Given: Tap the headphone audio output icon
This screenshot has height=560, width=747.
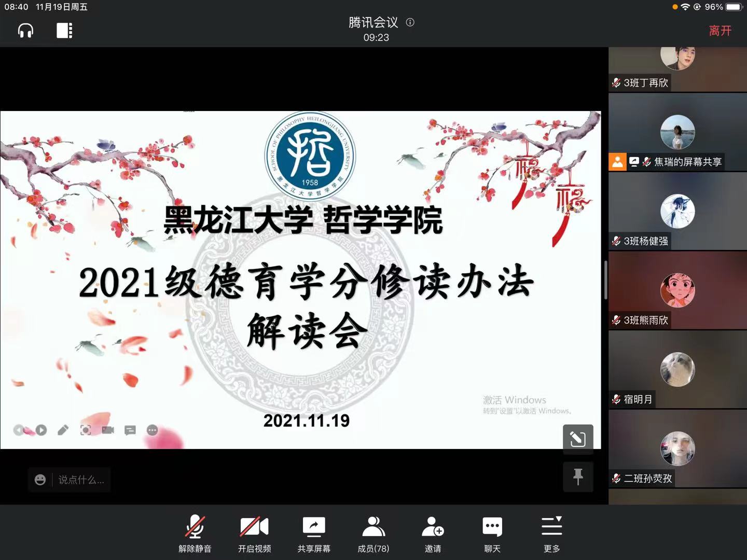Looking at the screenshot, I should point(25,31).
